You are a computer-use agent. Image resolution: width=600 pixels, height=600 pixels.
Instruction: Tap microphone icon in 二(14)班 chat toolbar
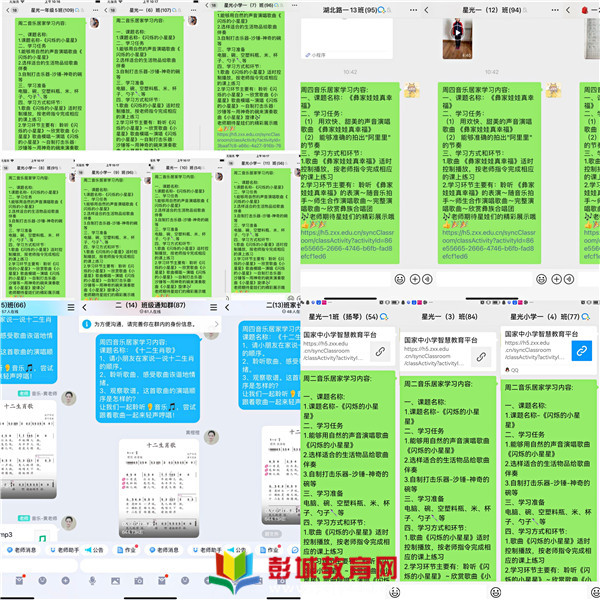(x=92, y=580)
